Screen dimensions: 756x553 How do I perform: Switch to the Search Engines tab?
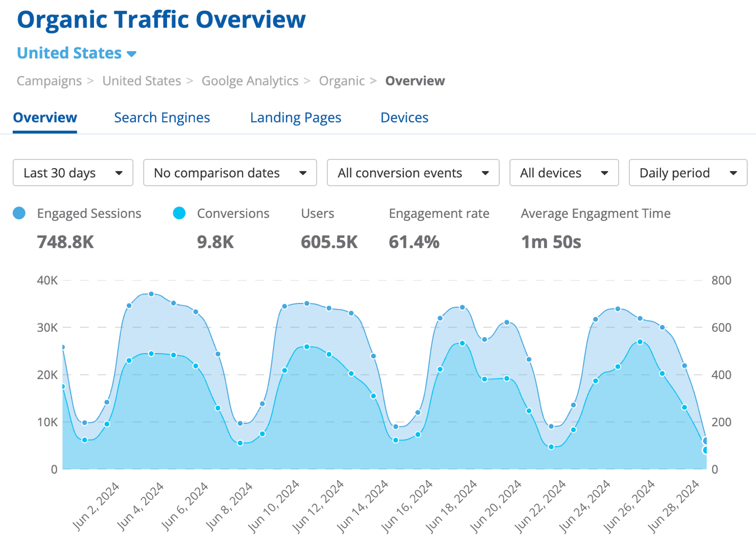[x=162, y=118]
